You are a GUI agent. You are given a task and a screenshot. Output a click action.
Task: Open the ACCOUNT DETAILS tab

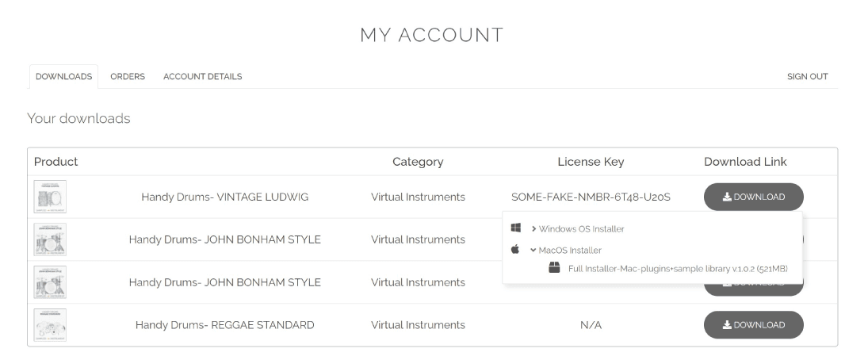click(x=203, y=76)
